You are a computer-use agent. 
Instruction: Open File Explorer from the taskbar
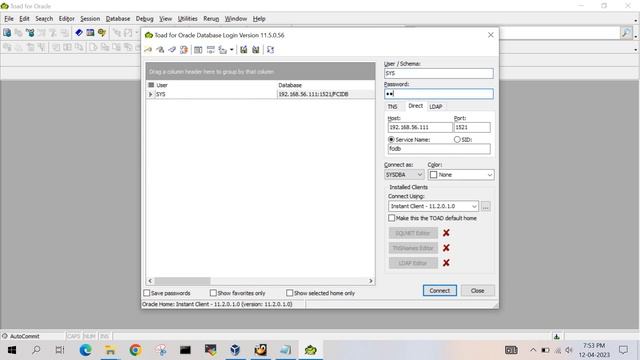(110, 350)
